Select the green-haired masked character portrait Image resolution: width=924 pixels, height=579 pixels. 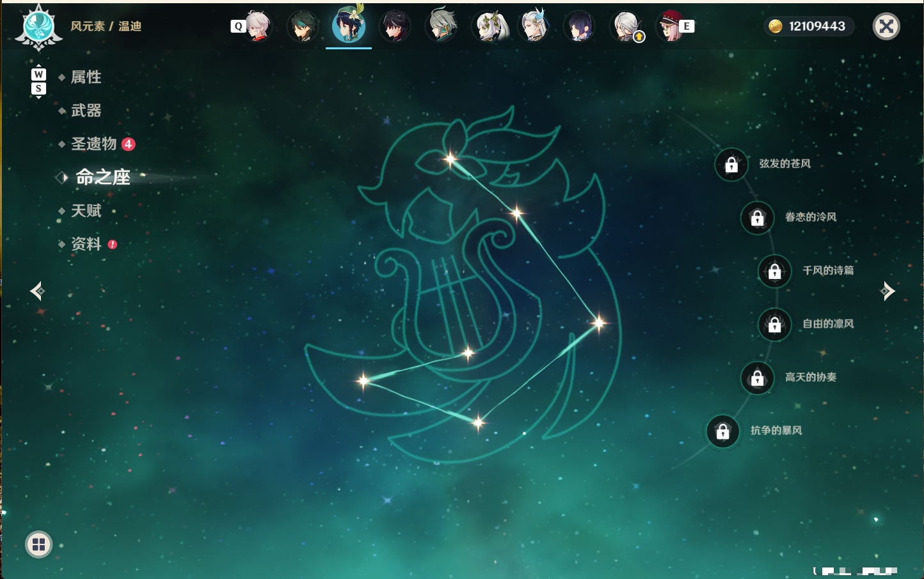[x=303, y=26]
